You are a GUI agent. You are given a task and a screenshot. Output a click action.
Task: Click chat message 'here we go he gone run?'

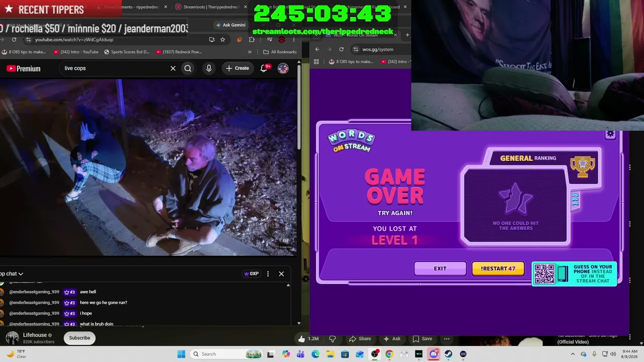click(x=104, y=303)
